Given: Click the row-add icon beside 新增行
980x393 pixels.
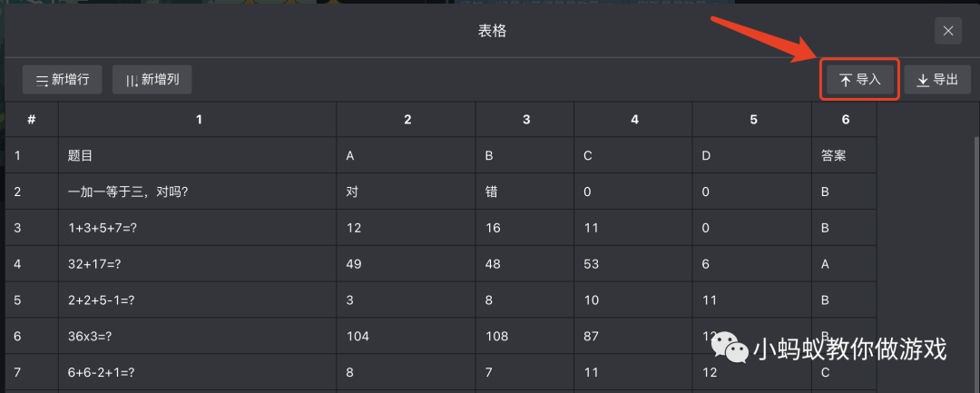Looking at the screenshot, I should (42, 81).
